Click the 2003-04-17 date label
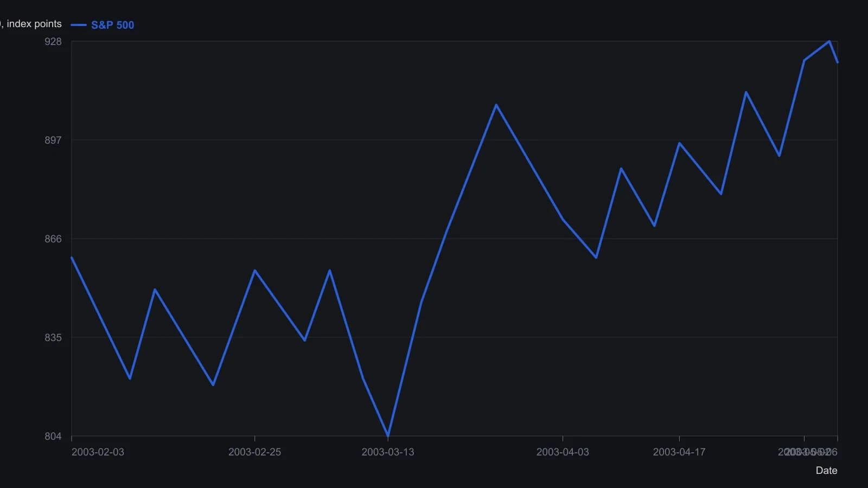Viewport: 868px width, 488px height. pos(679,452)
